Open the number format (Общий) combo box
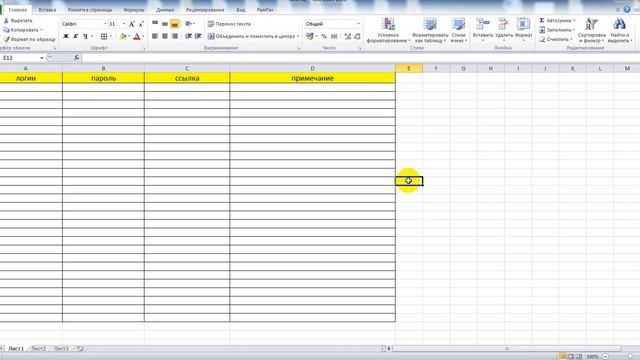Screen dimensions: 640x360 [x=332, y=24]
